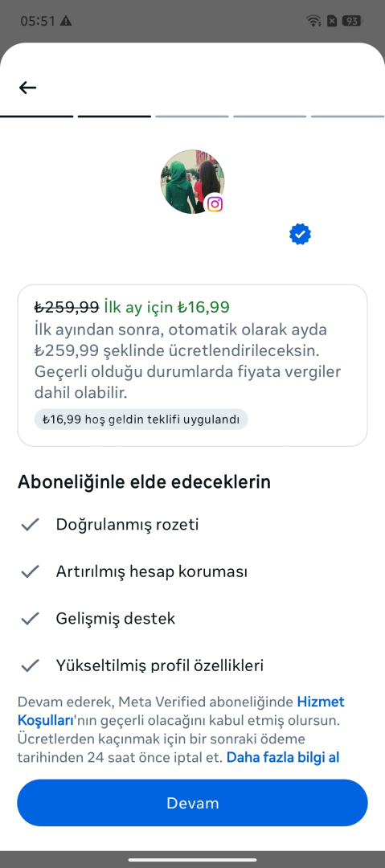Tap the Instagram logo badge on avatar
385x868 pixels.
[x=215, y=204]
